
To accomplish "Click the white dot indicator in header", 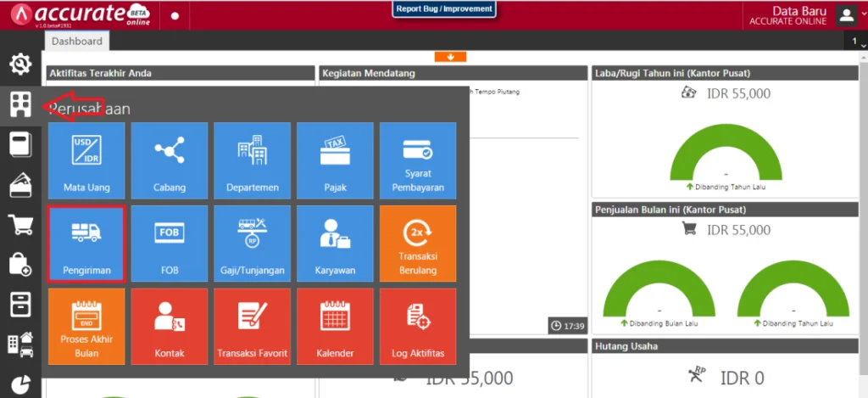I will click(175, 15).
